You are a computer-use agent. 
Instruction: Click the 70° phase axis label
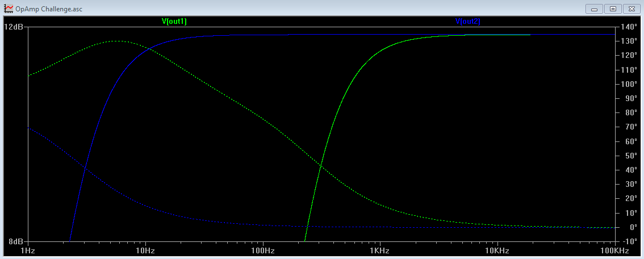coord(630,127)
